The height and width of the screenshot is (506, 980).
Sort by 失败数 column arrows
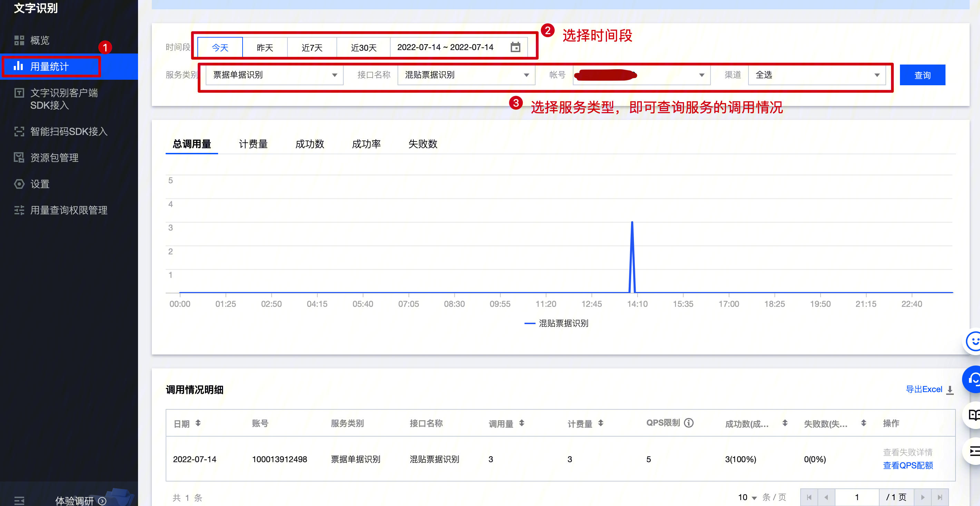click(x=864, y=423)
